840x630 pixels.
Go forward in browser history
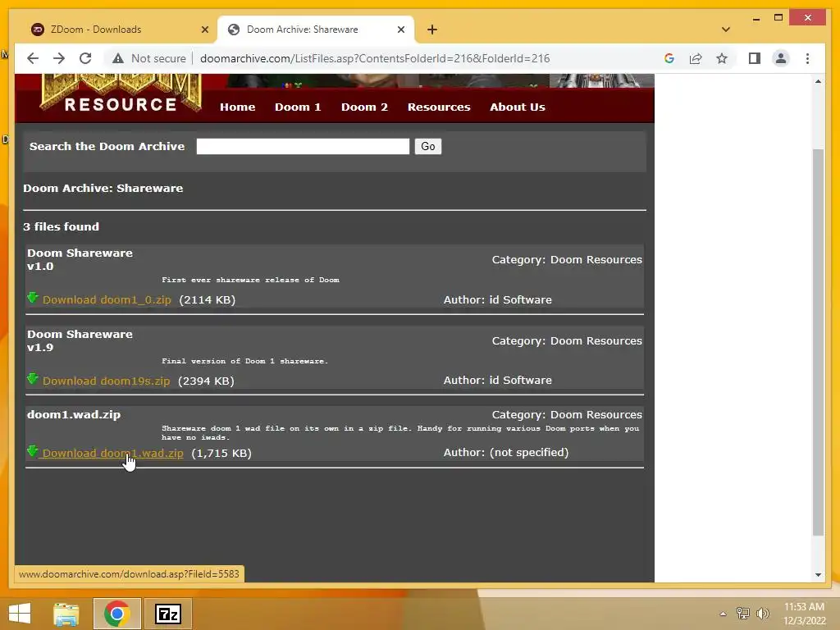point(59,58)
